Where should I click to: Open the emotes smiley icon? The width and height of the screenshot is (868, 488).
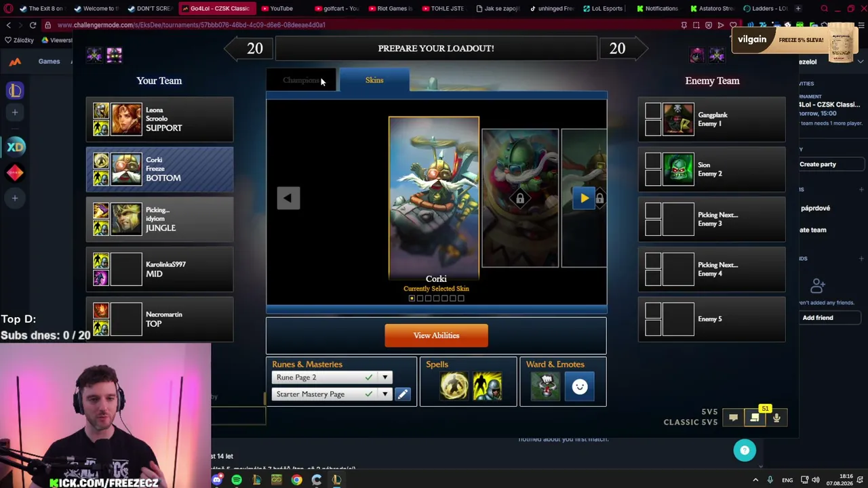click(x=580, y=386)
